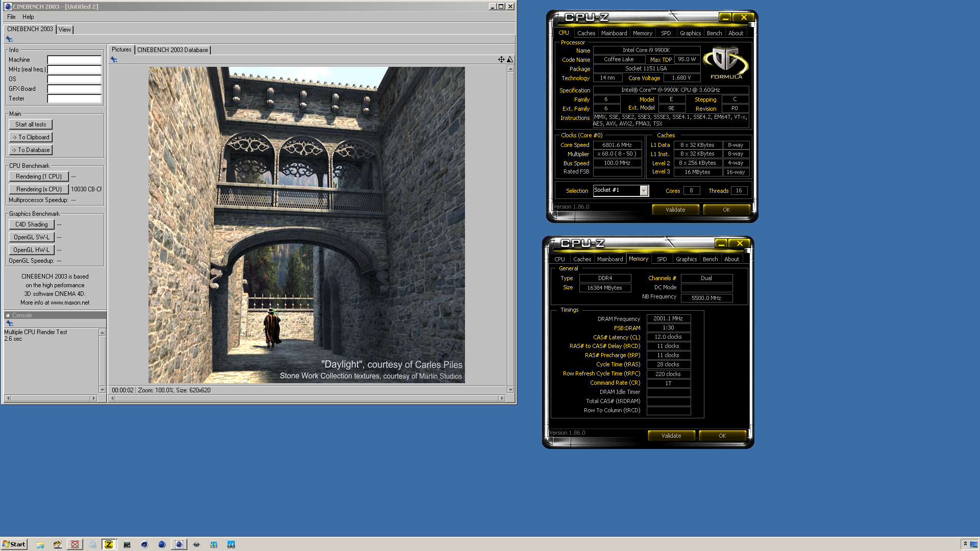This screenshot has width=980, height=551.
Task: Start the C4D Shading test
Action: click(32, 224)
